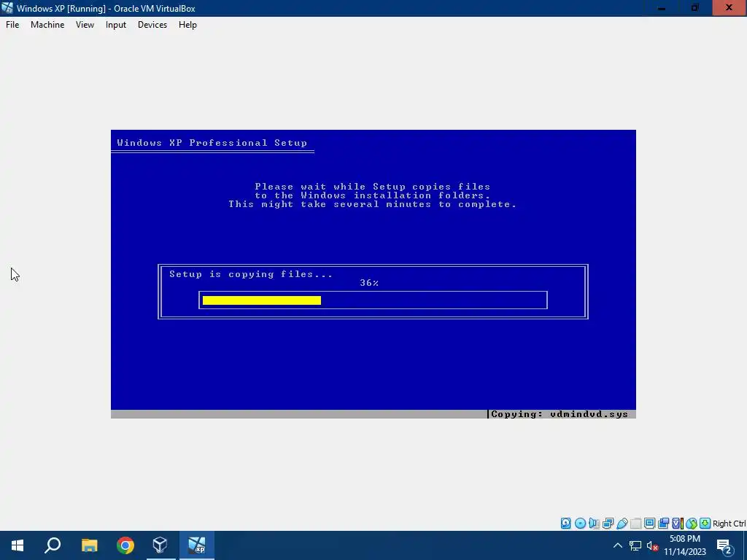The height and width of the screenshot is (560, 747).
Task: Open Windows search from the taskbar
Action: point(53,545)
